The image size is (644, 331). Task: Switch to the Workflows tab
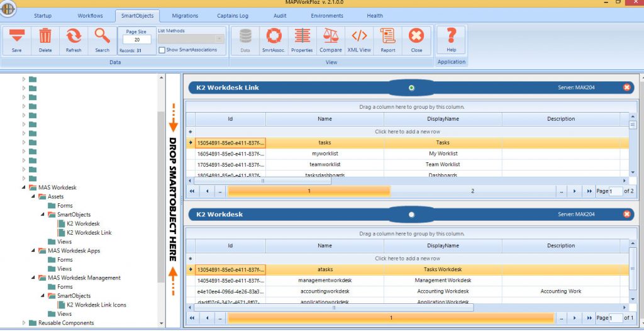pyautogui.click(x=90, y=16)
